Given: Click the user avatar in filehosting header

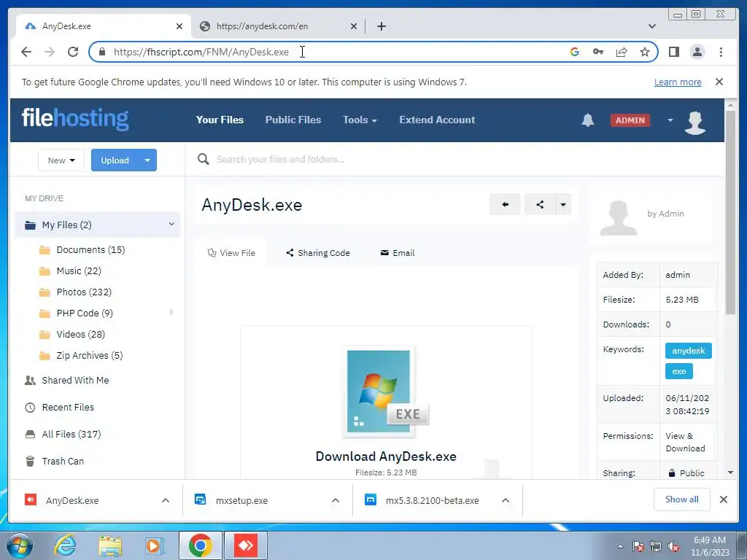Looking at the screenshot, I should (x=694, y=122).
